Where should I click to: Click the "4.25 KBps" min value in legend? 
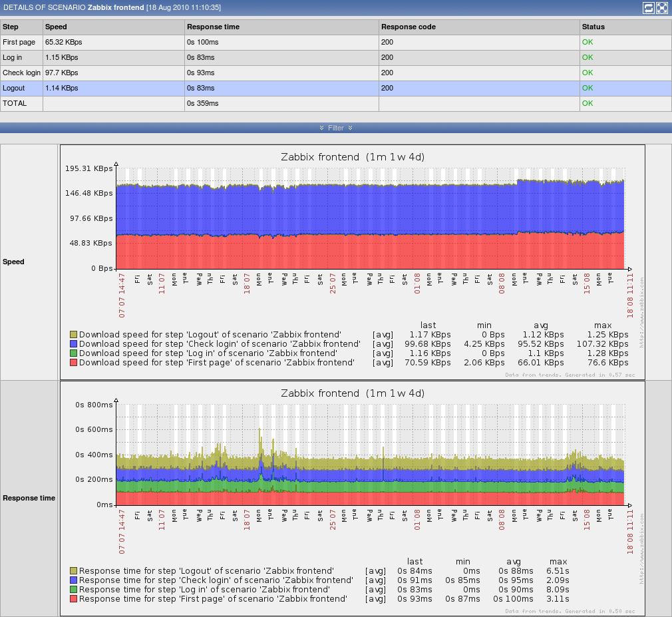[x=484, y=344]
